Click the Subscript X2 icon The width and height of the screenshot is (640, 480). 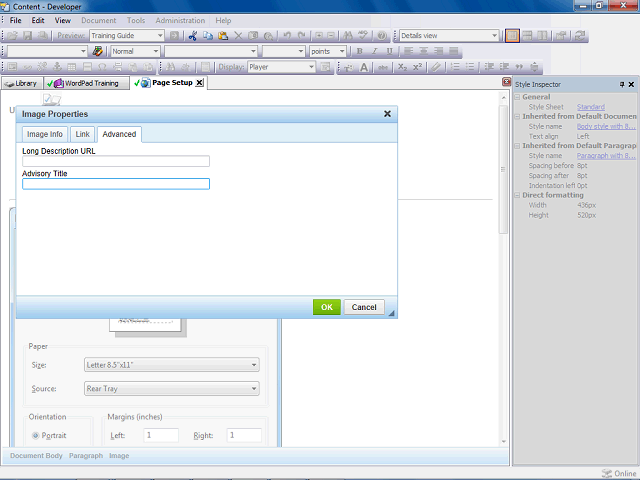point(402,67)
